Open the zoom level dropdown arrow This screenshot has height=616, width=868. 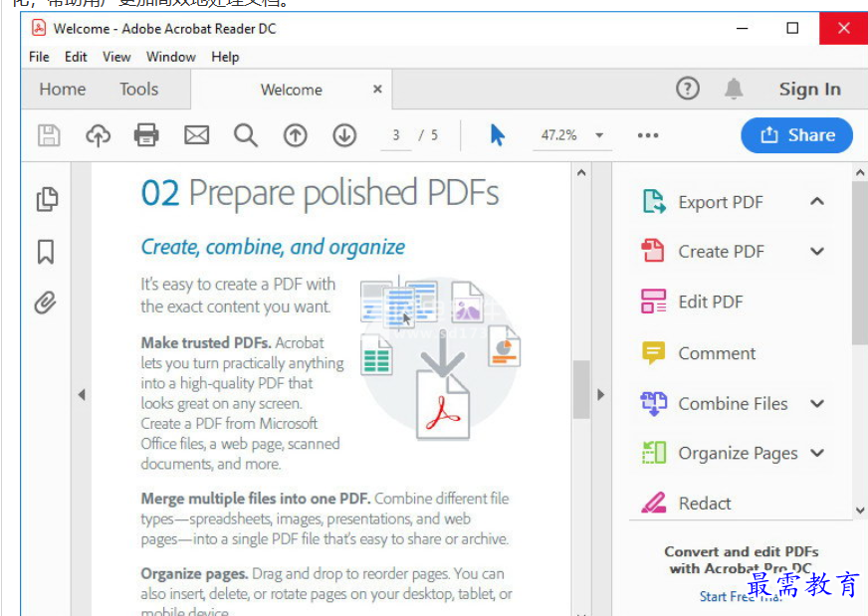[x=599, y=135]
